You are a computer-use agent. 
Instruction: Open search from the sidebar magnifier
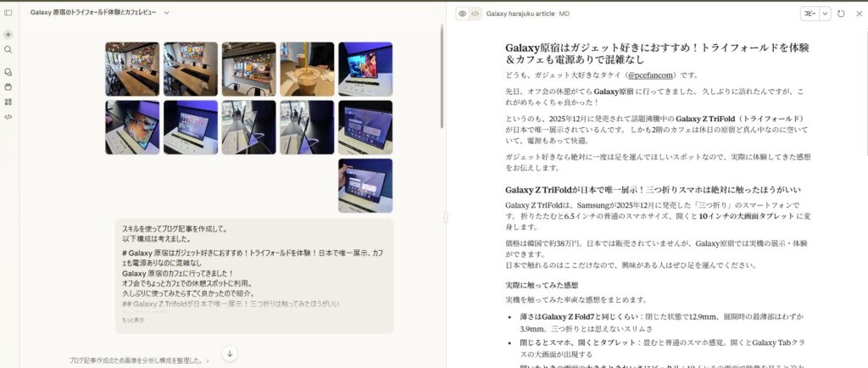[8, 50]
